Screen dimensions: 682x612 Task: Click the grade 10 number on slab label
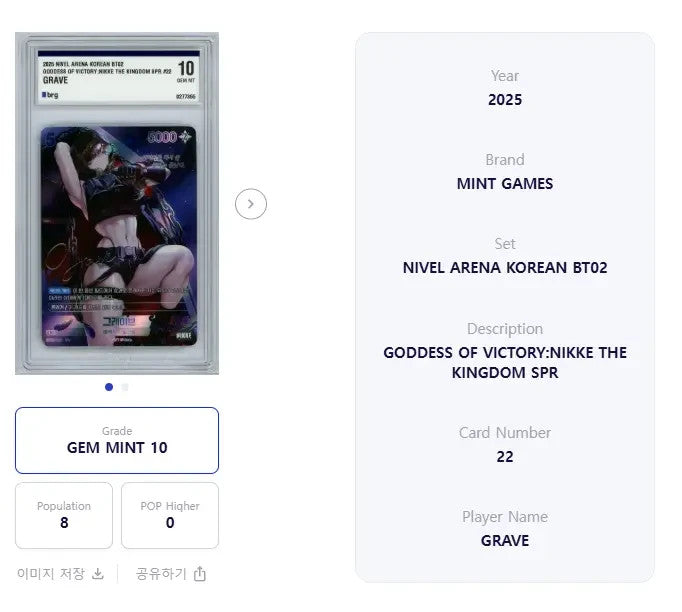coord(186,68)
